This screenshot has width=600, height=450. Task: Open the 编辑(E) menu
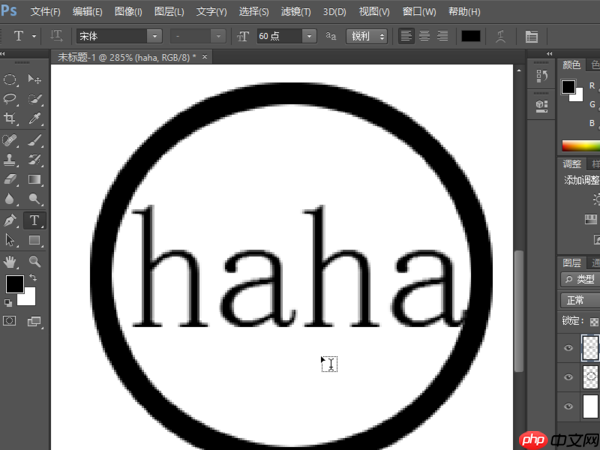[87, 12]
